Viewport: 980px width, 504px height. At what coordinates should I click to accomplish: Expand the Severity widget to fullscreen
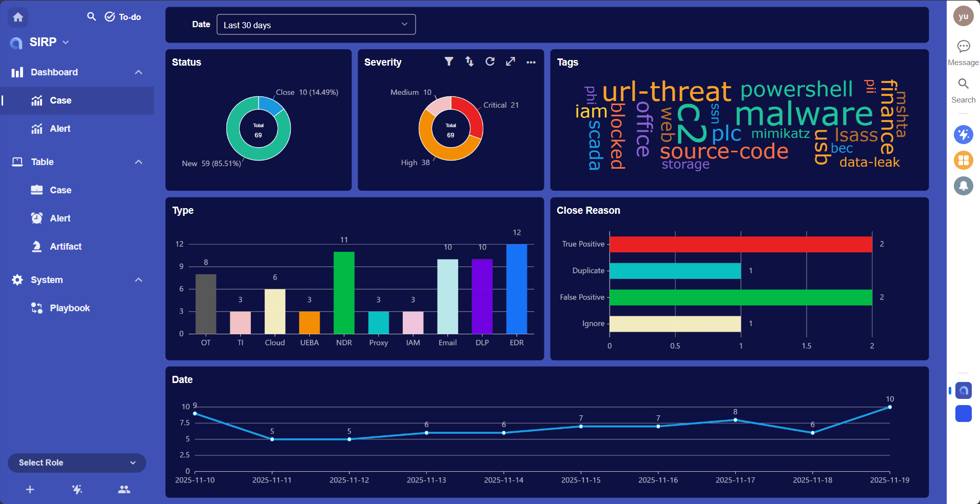point(511,62)
